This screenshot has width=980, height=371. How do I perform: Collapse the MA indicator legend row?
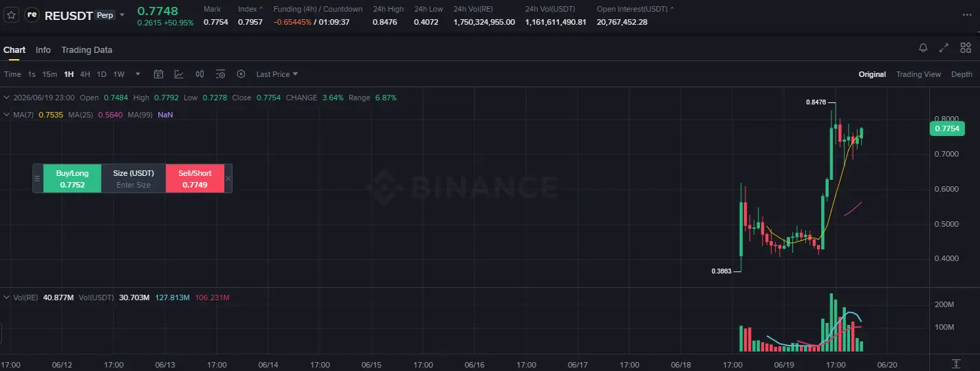coord(8,115)
